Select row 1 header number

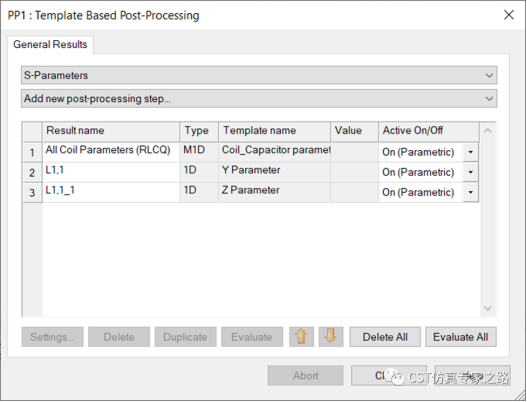(x=32, y=152)
